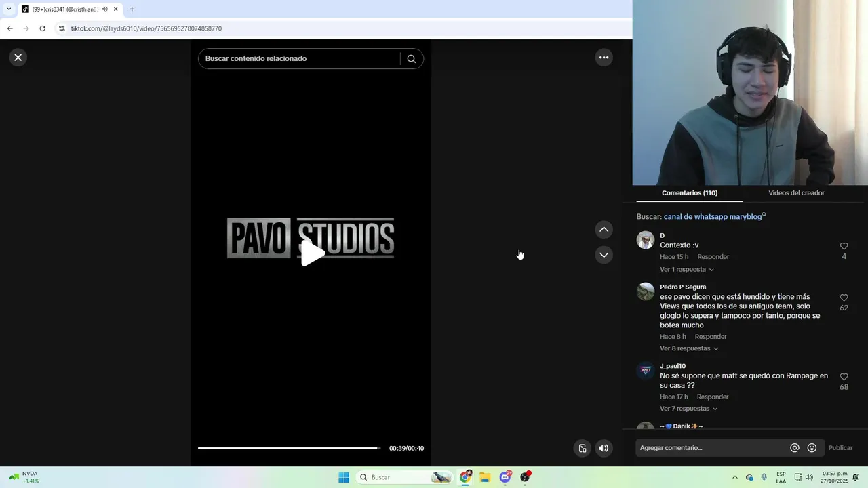
Task: Show hidden system tray icons
Action: click(x=734, y=477)
